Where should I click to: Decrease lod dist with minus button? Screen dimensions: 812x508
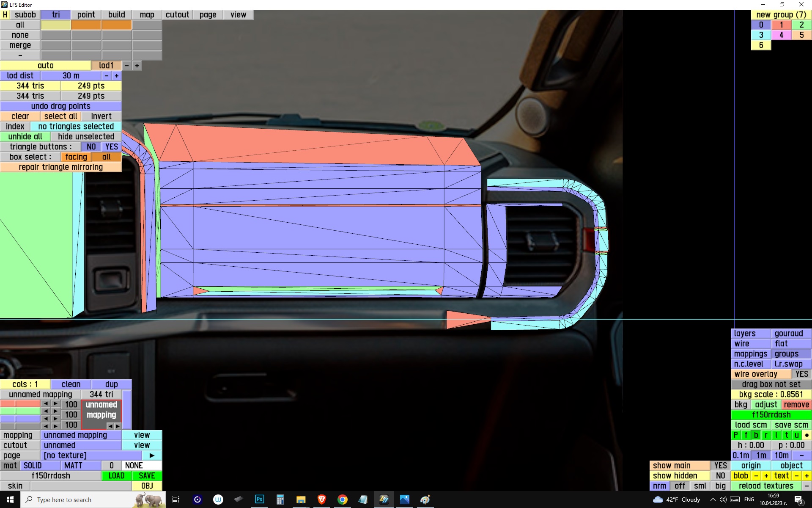tap(107, 76)
